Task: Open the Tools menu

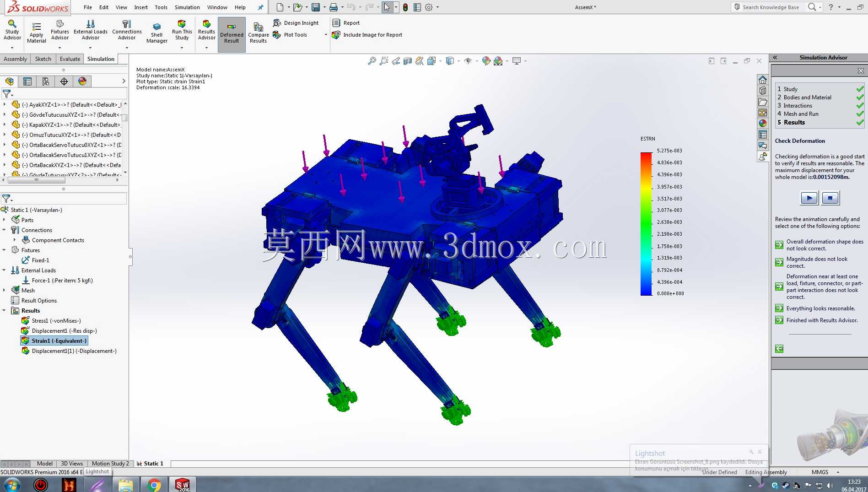Action: 161,7
